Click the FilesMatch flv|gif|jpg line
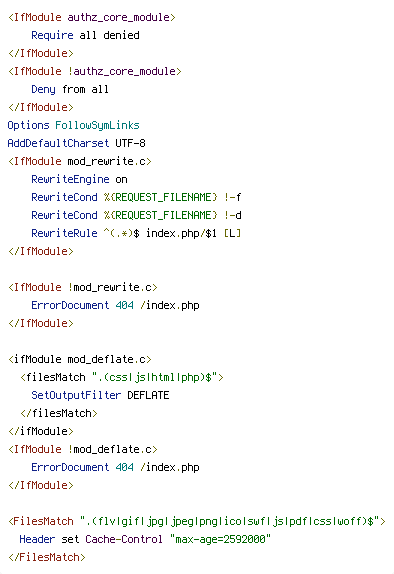 pos(197,521)
